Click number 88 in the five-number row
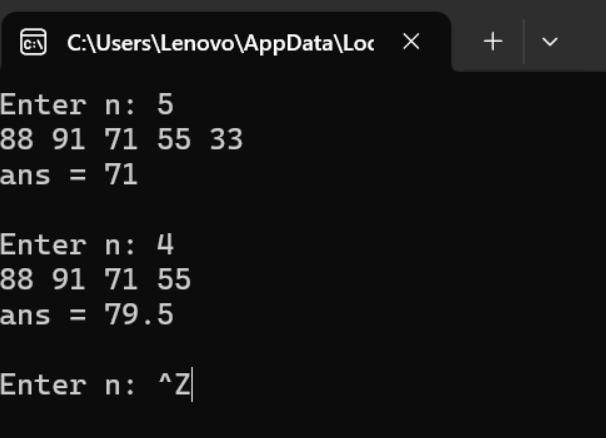 click(x=17, y=139)
